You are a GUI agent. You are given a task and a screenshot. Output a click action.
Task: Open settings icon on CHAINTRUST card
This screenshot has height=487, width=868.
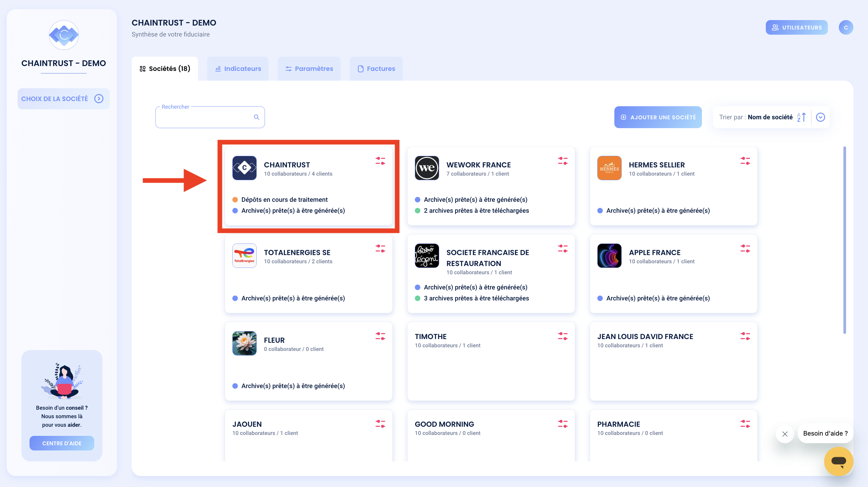(x=380, y=161)
